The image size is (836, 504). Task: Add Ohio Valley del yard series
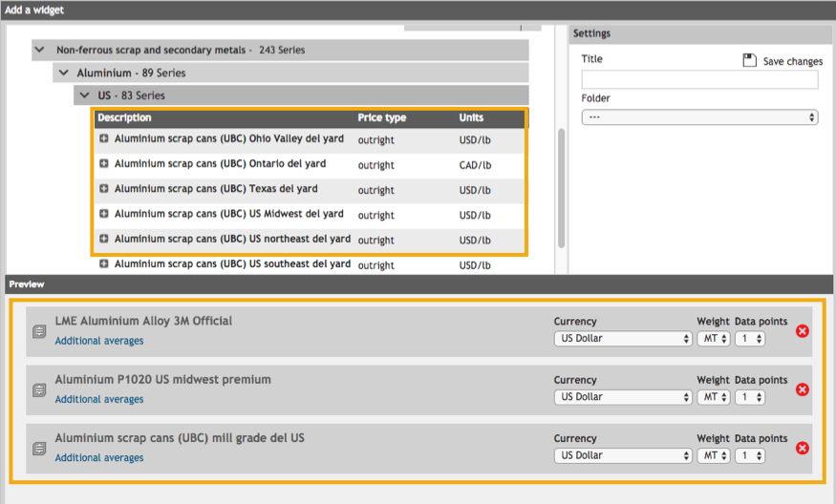[x=104, y=139]
